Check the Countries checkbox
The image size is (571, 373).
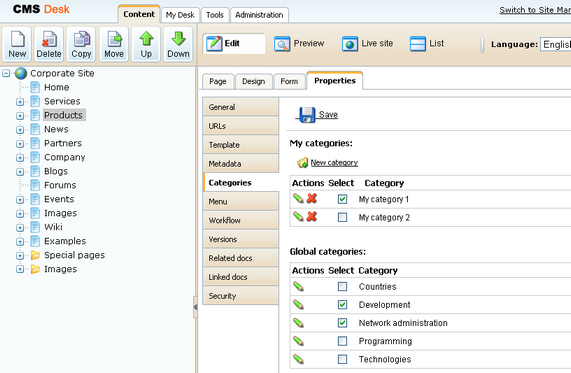342,287
